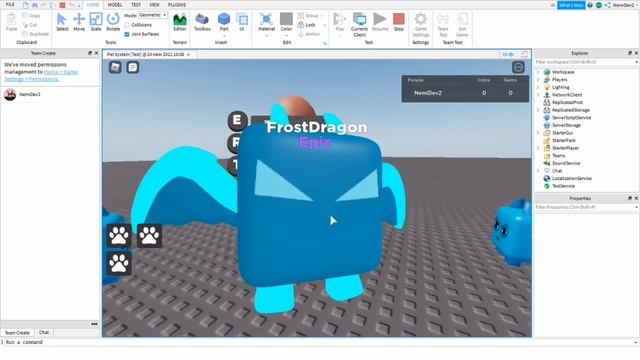Toggle the Collisions checkbox
This screenshot has height=360, width=640.
click(x=127, y=25)
